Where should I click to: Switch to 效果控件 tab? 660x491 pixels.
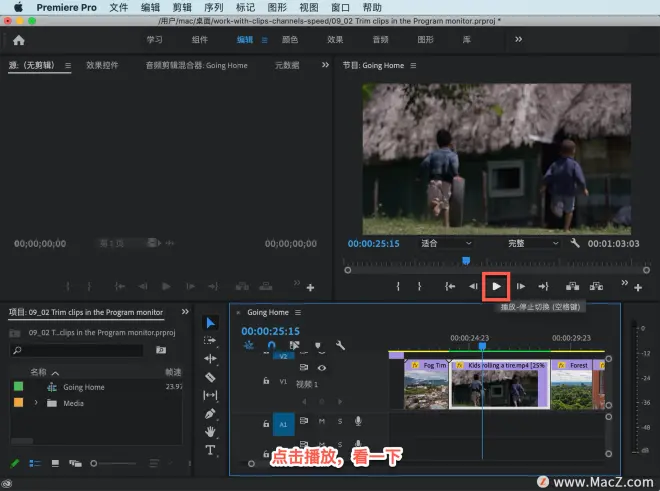tap(102, 65)
